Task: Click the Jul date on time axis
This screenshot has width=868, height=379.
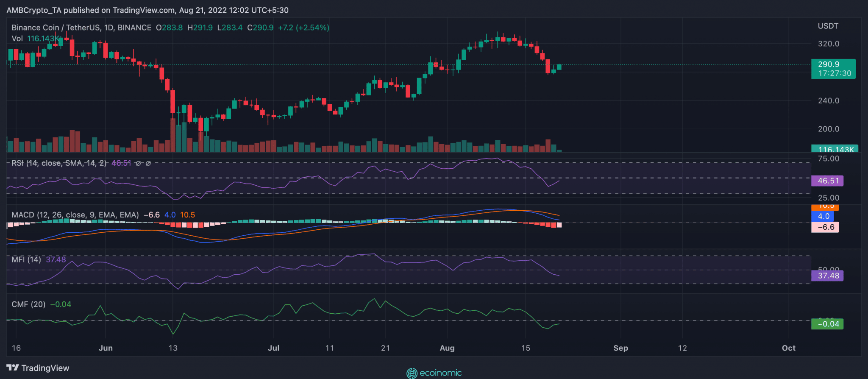Action: pos(274,348)
